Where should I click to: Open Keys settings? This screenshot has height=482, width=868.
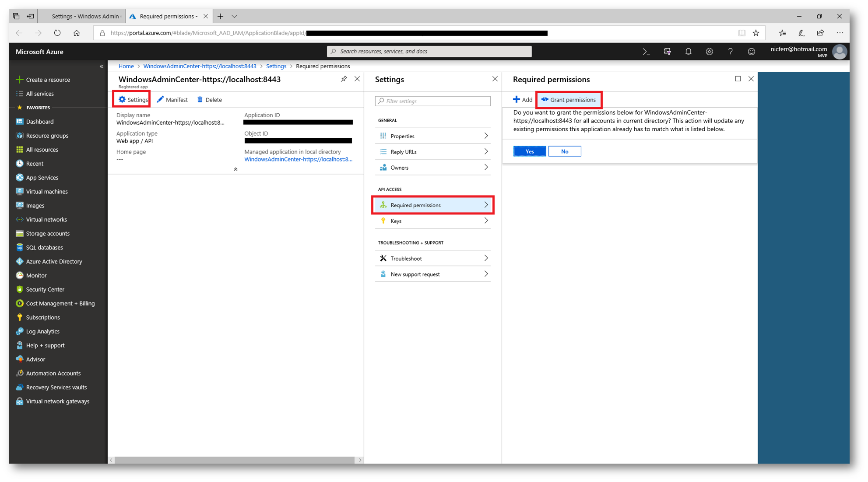click(432, 221)
